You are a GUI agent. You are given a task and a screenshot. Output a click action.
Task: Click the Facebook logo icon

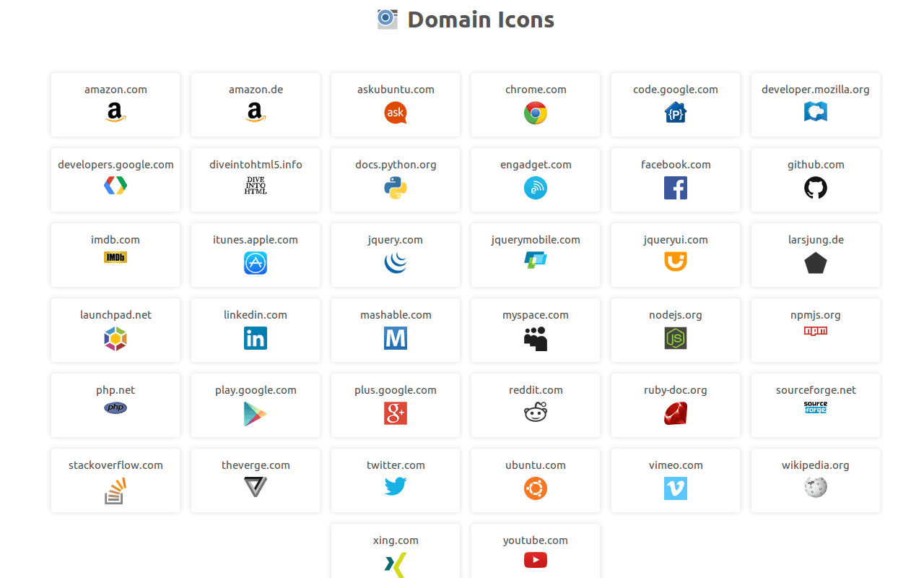click(676, 188)
